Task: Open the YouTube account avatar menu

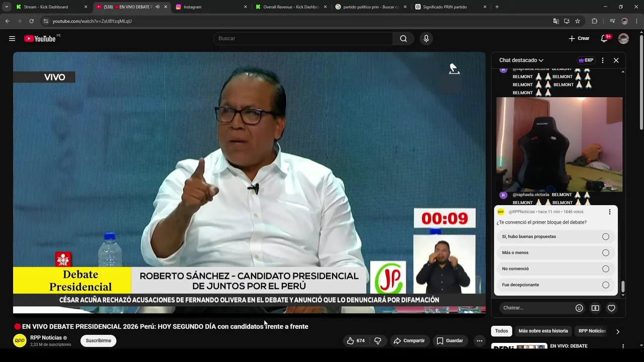Action: pos(623,39)
